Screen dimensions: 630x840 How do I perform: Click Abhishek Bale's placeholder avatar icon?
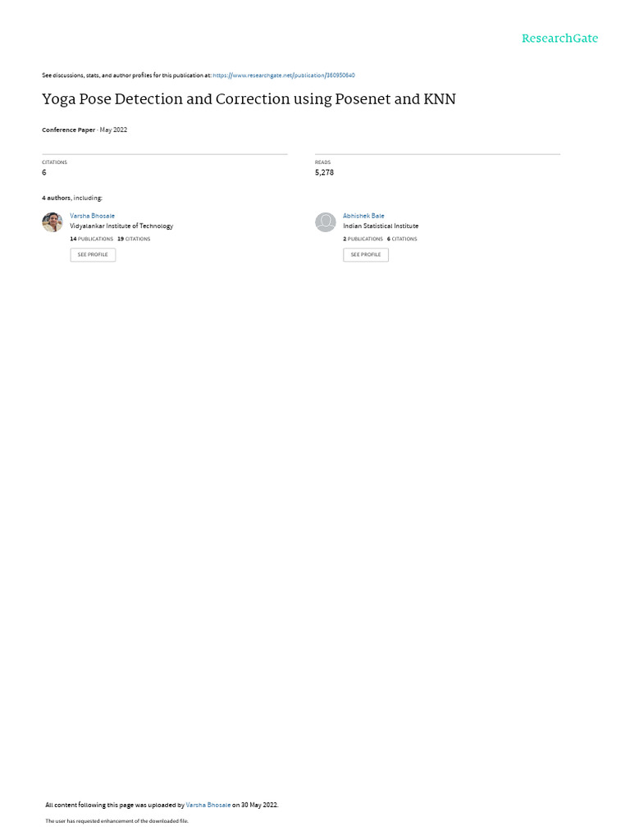click(325, 221)
